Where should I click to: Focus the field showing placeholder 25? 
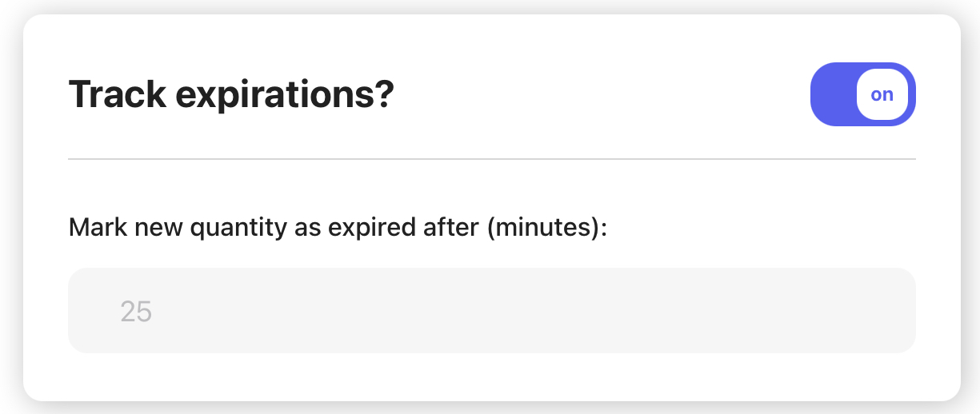[491, 310]
